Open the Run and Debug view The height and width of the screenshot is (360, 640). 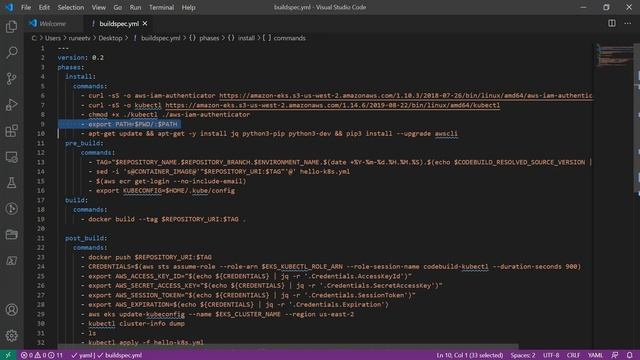(11, 105)
